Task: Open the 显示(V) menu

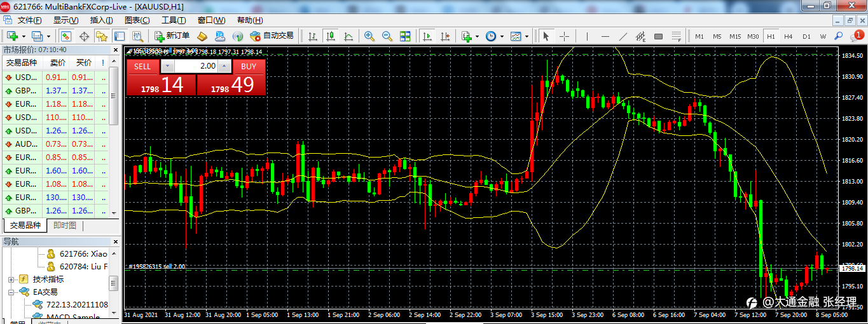Action: coord(65,20)
